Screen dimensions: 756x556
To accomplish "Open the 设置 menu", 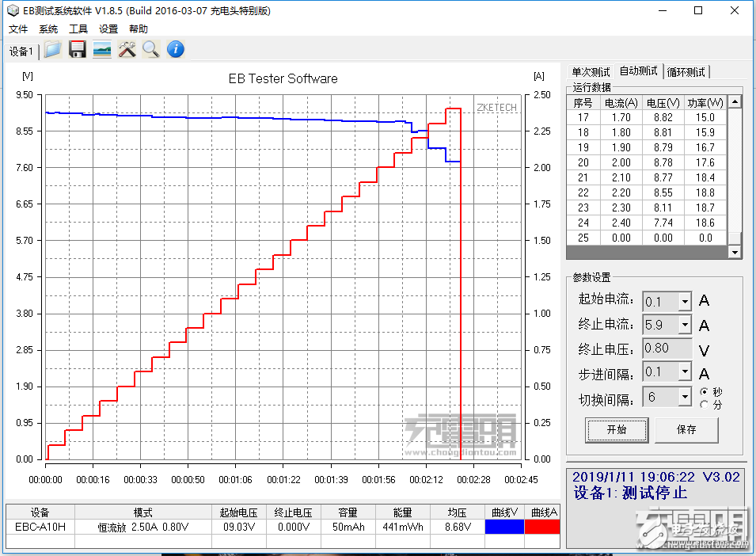I will click(x=108, y=29).
